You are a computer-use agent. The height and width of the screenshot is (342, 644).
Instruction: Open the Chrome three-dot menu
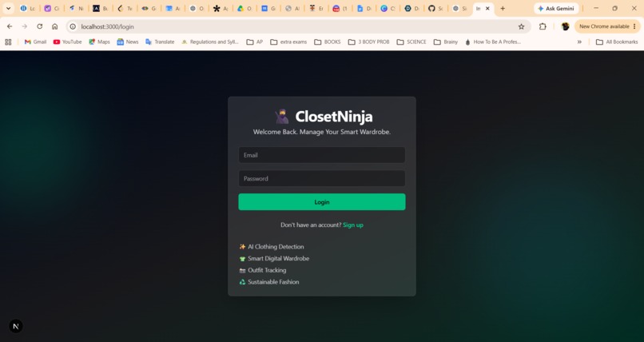click(x=634, y=26)
